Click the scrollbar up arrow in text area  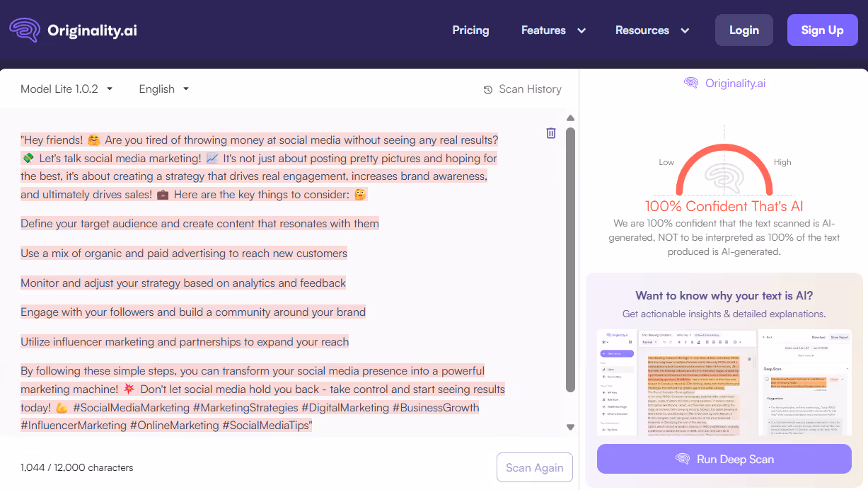click(570, 118)
